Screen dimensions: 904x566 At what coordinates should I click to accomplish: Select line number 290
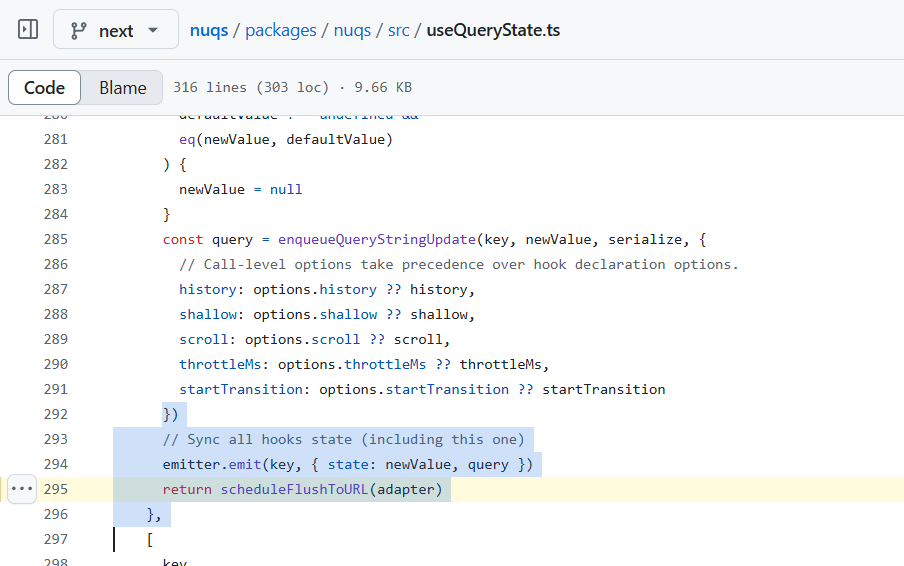(56, 364)
